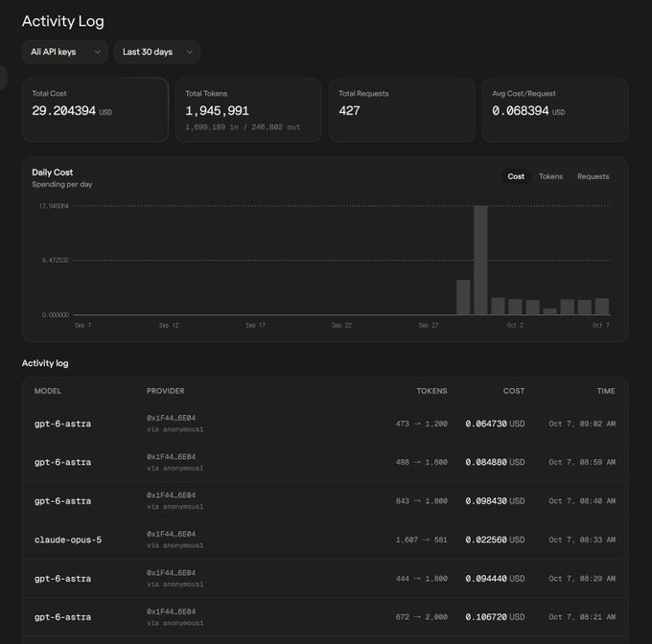
Task: Click the COST column header
Action: (x=514, y=391)
